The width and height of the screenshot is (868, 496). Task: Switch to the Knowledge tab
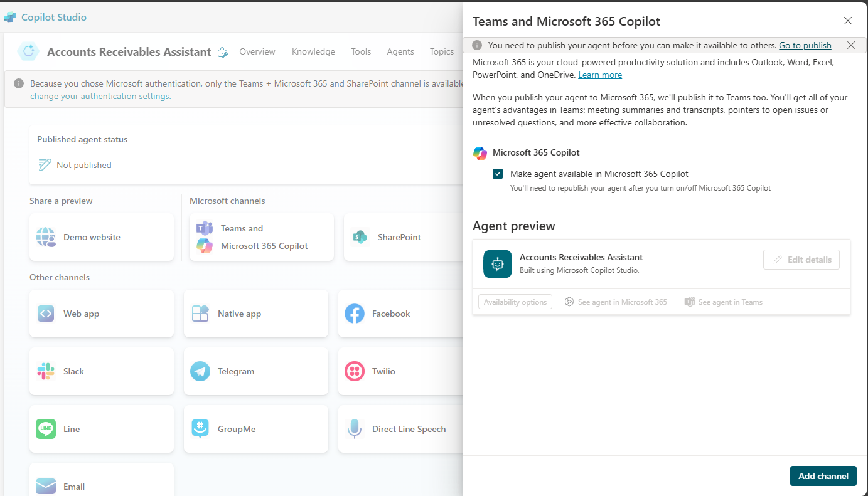(x=313, y=51)
